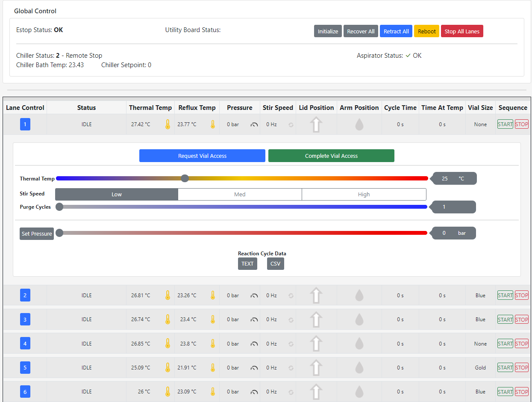532x402 pixels.
Task: Click the thermal temp thermometer icon in lane 1
Action: [x=168, y=124]
